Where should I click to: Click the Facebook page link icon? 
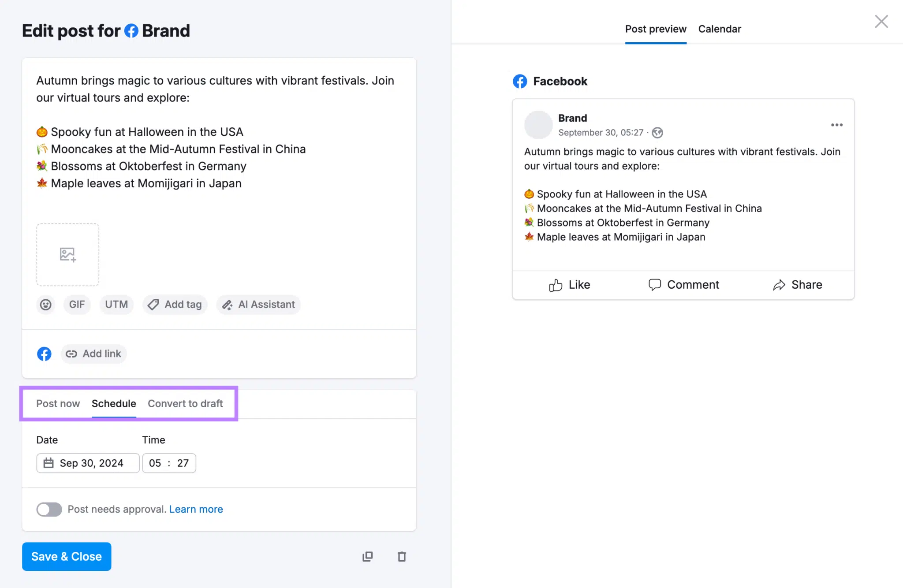coord(44,353)
